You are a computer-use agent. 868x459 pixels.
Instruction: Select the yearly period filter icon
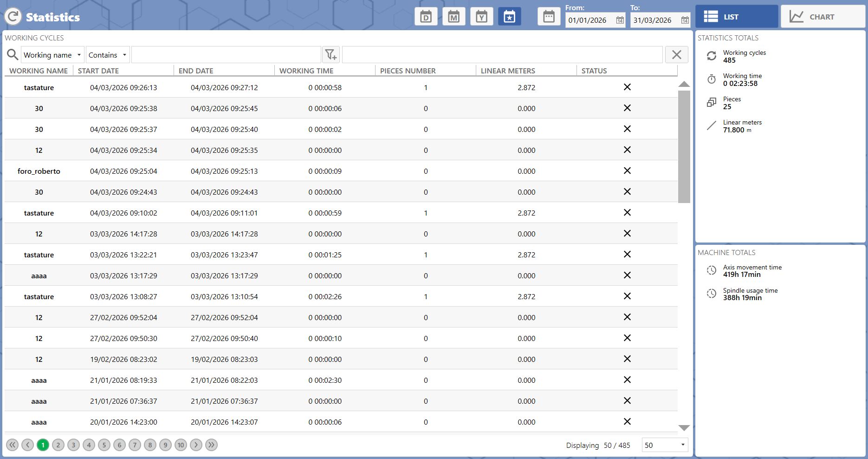[x=481, y=17]
